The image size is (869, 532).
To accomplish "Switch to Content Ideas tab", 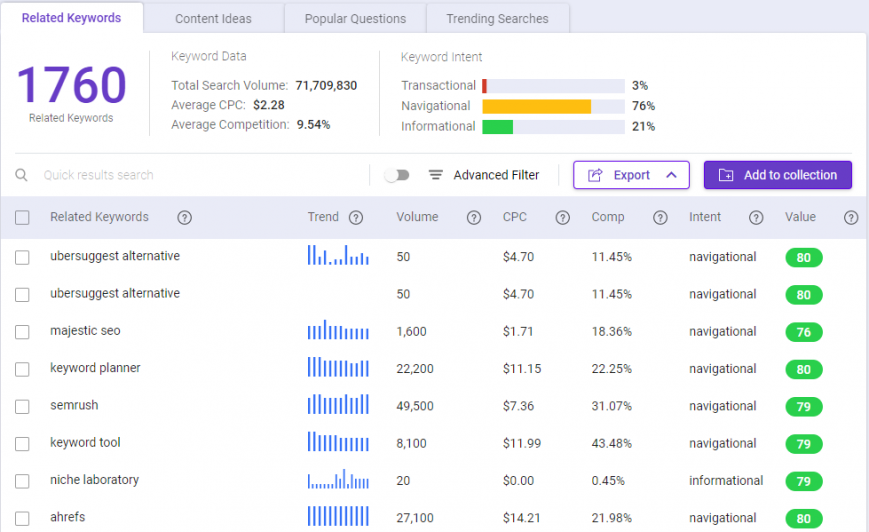I will point(213,19).
